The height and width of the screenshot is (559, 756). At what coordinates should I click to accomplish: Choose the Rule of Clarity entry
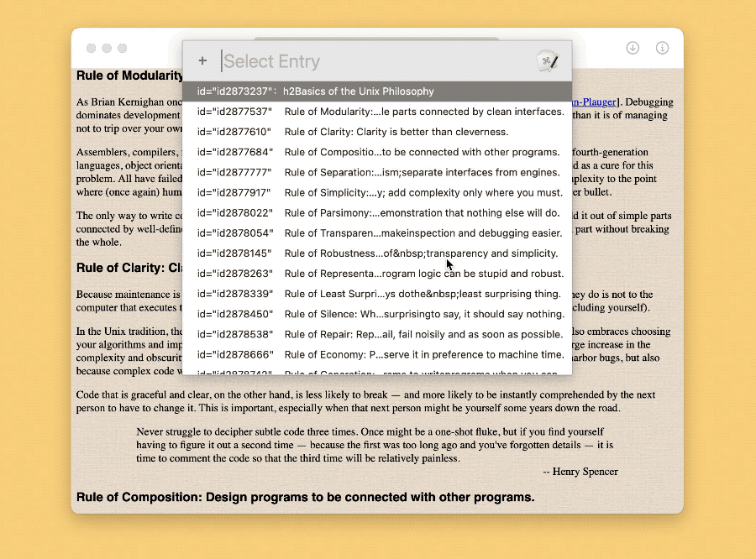(x=377, y=132)
